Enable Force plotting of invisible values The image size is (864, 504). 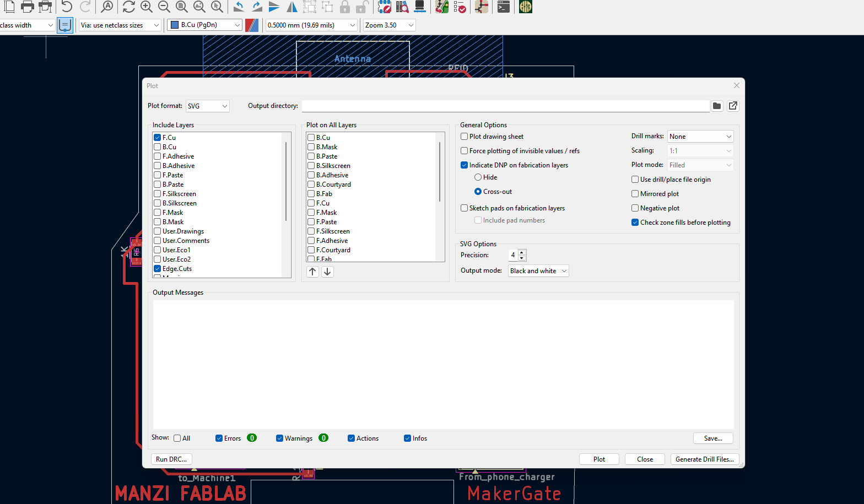coord(465,151)
